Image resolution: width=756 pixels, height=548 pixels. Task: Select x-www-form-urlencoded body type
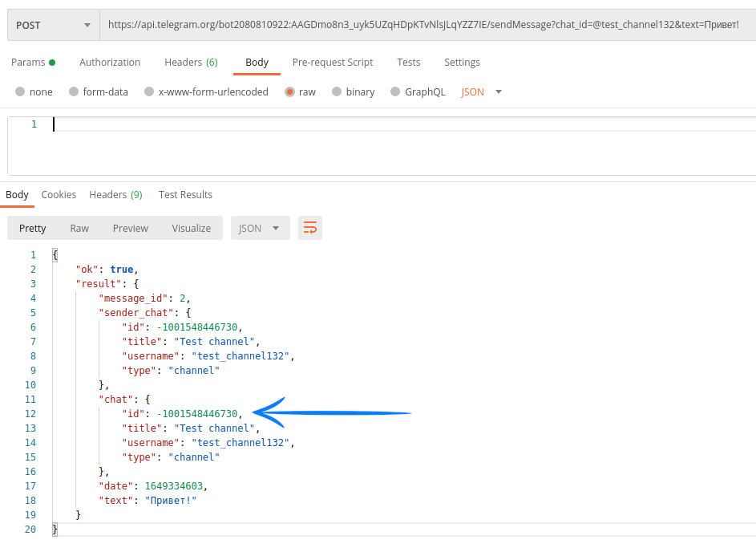pos(206,91)
